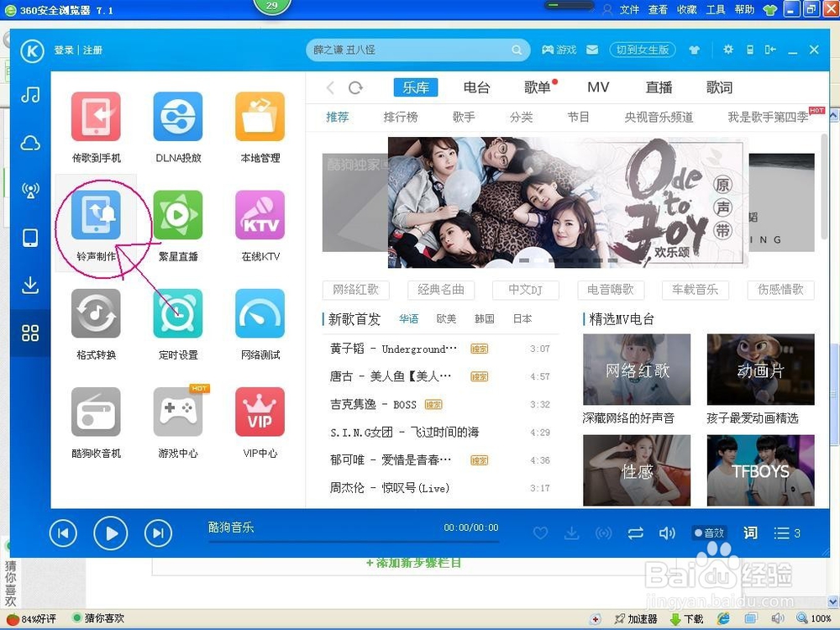Open 本地管理 folder tool
The width and height of the screenshot is (840, 630).
[x=260, y=116]
